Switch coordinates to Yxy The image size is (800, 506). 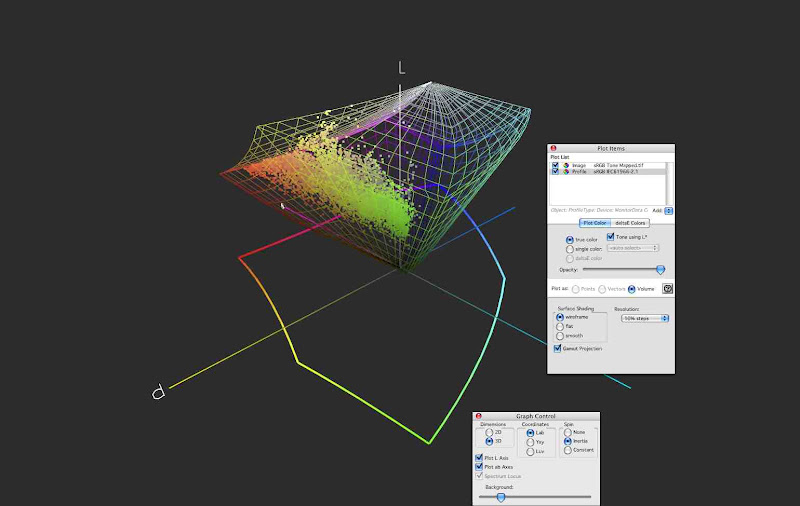(x=530, y=442)
